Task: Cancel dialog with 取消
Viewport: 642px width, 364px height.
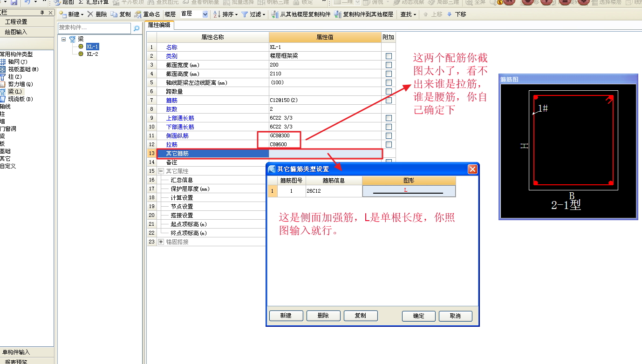Action: click(456, 316)
